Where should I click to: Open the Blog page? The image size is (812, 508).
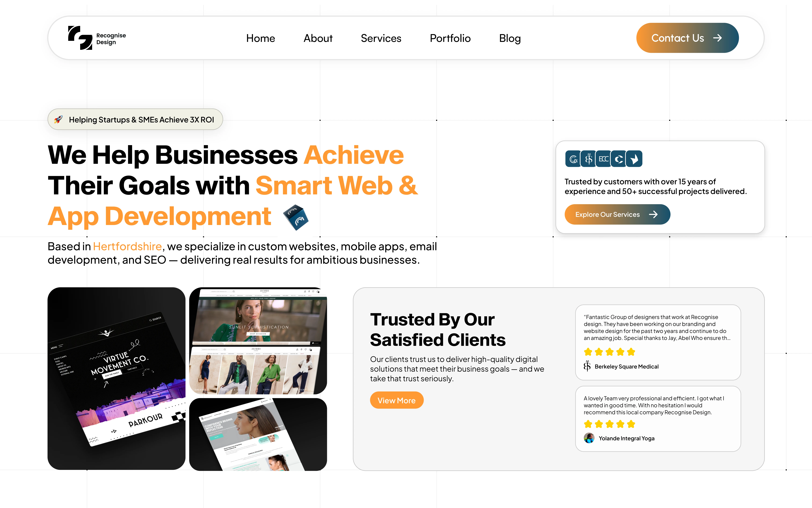click(x=510, y=38)
